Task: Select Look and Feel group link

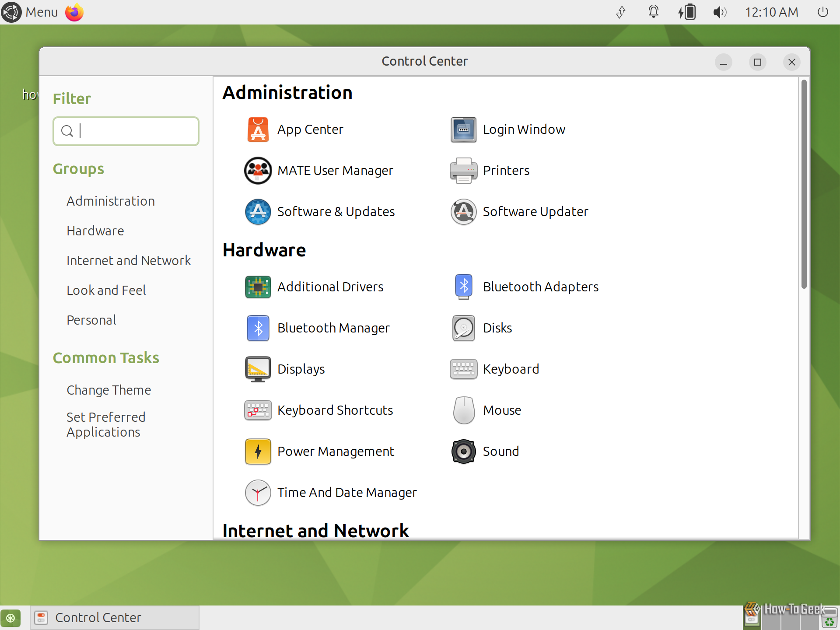Action: pos(106,290)
